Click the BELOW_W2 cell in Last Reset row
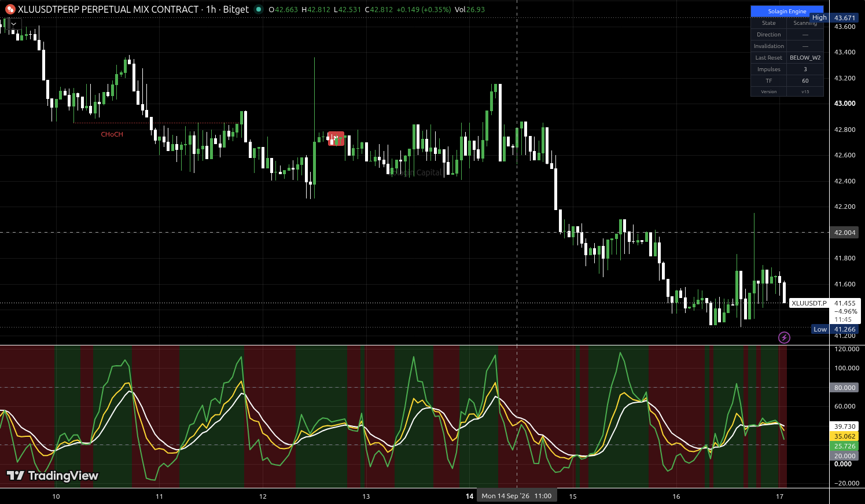The height and width of the screenshot is (504, 865). tap(805, 58)
